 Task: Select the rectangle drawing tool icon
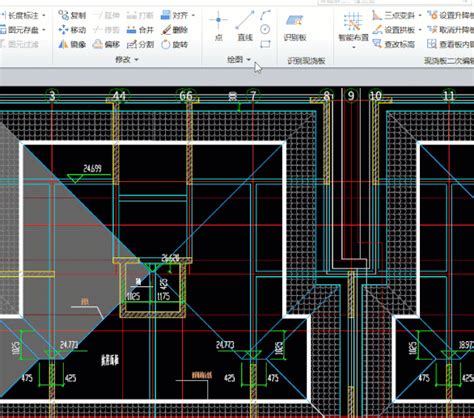265,44
